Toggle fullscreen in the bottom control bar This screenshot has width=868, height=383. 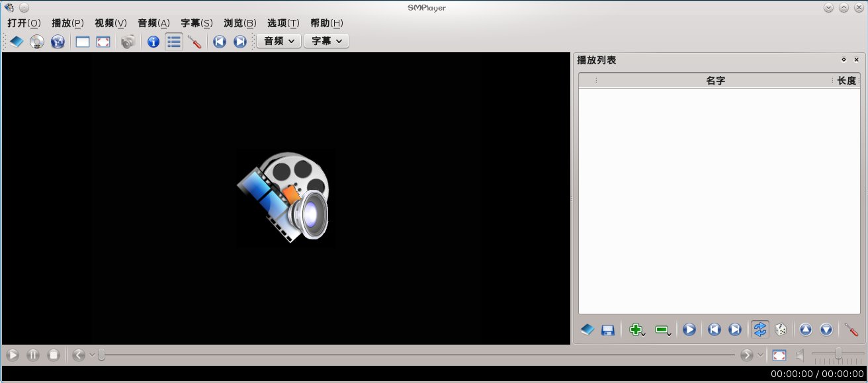[779, 355]
